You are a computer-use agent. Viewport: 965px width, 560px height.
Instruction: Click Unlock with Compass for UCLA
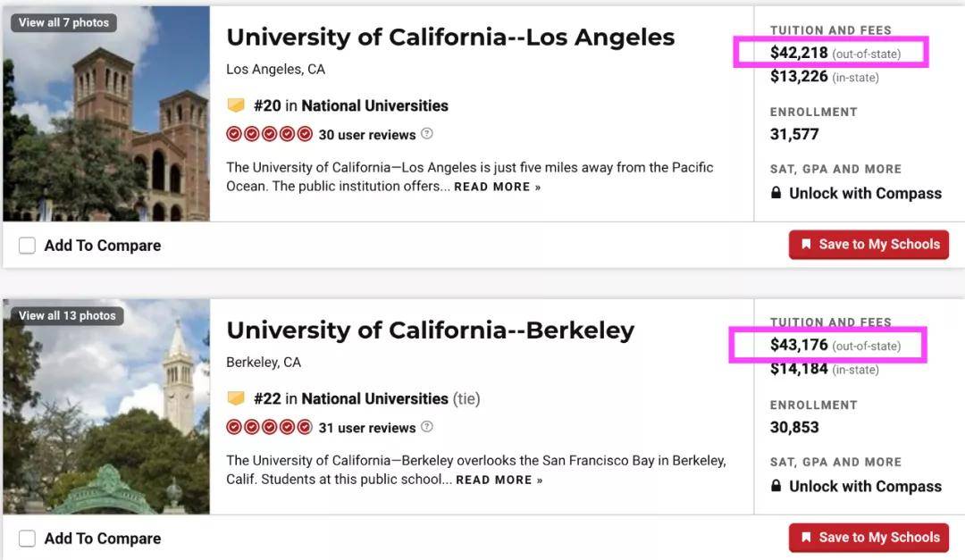tap(865, 193)
